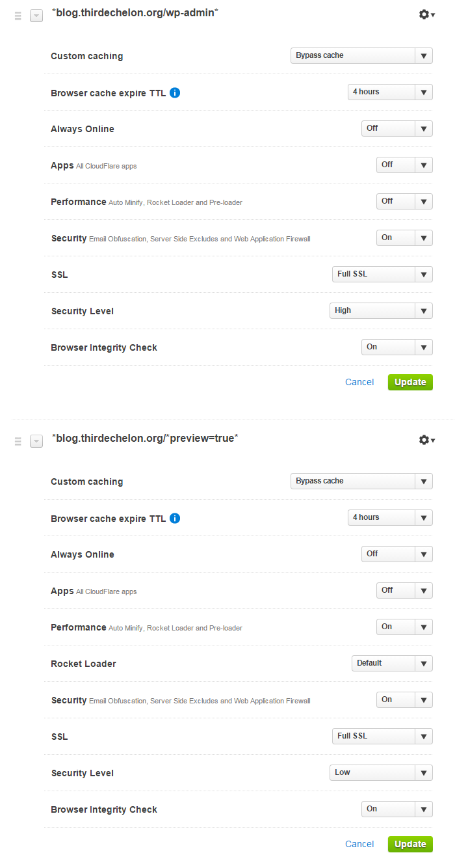Open Security Level dropdown set to High
455x868 pixels.
coord(381,310)
